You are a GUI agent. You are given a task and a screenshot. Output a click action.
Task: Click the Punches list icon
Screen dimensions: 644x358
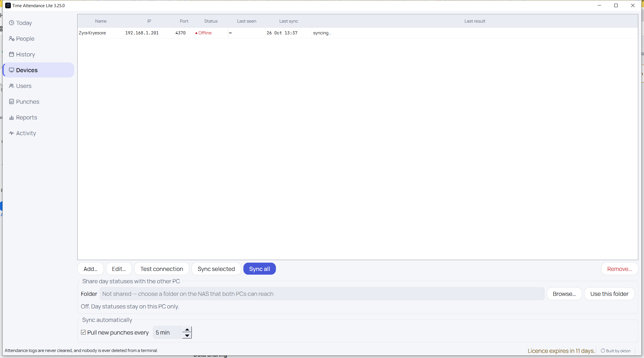pyautogui.click(x=11, y=102)
